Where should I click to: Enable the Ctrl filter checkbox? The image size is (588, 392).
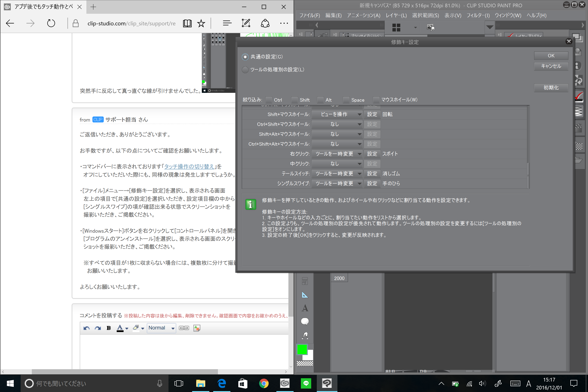click(x=269, y=100)
